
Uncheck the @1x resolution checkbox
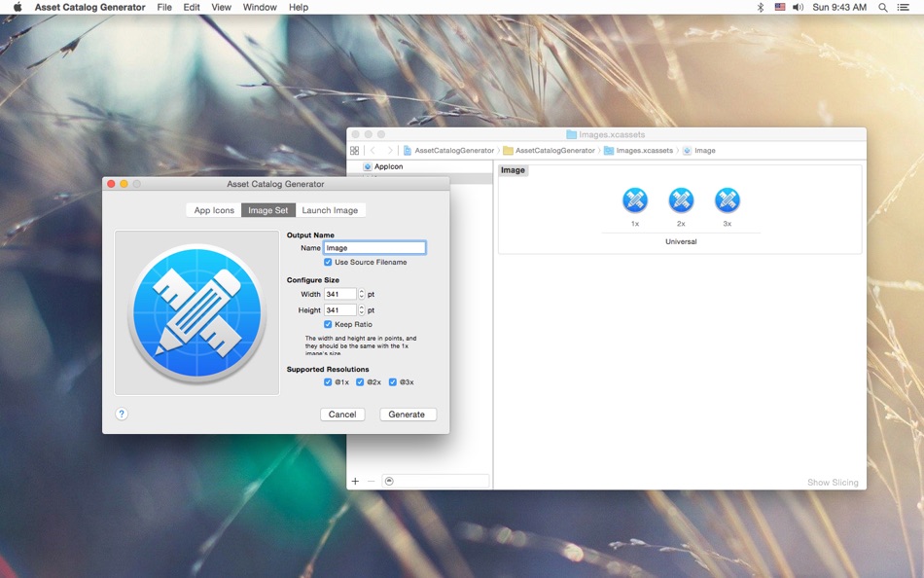tap(328, 382)
